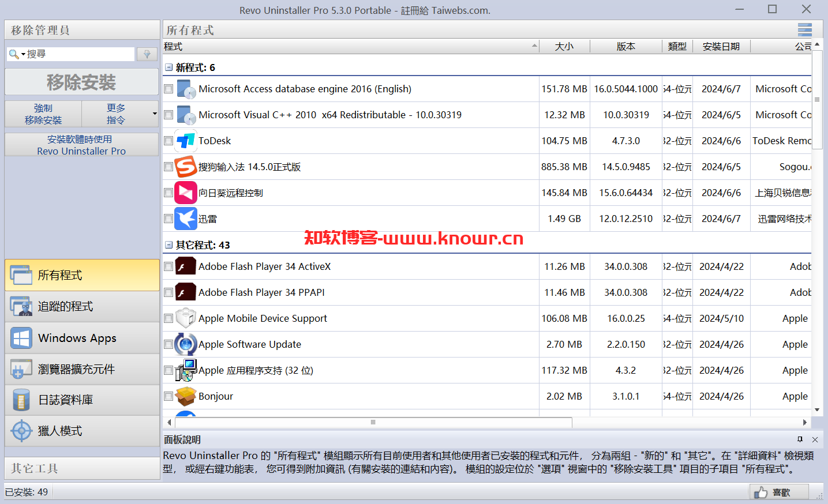Click the horizontal scrollbar right arrow
Image resolution: width=828 pixels, height=504 pixels.
(x=805, y=422)
